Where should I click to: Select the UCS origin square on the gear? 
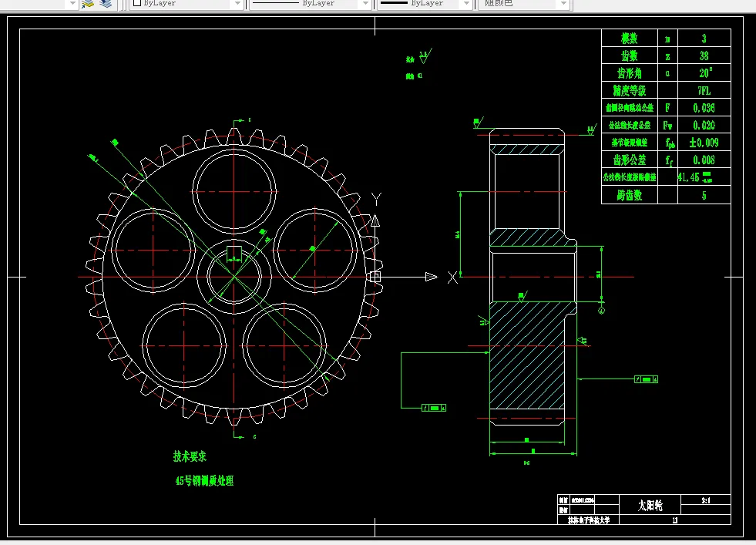375,277
